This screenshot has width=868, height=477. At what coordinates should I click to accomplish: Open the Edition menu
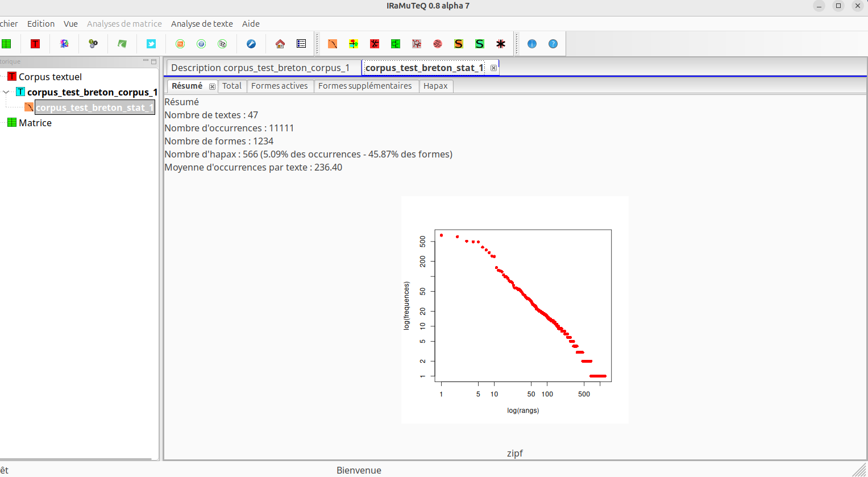point(41,24)
